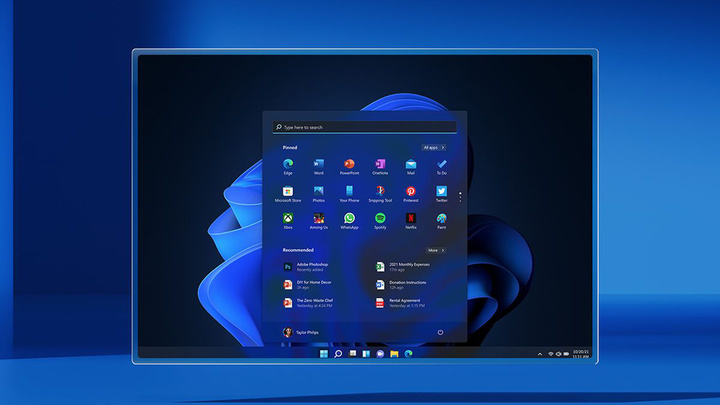Image resolution: width=720 pixels, height=405 pixels.
Task: Open the Pinterest pinned app
Action: (x=411, y=194)
